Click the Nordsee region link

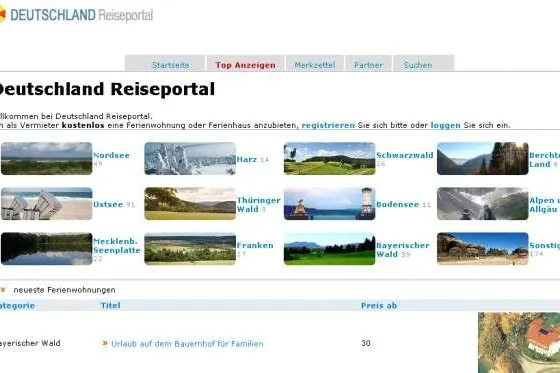point(111,155)
